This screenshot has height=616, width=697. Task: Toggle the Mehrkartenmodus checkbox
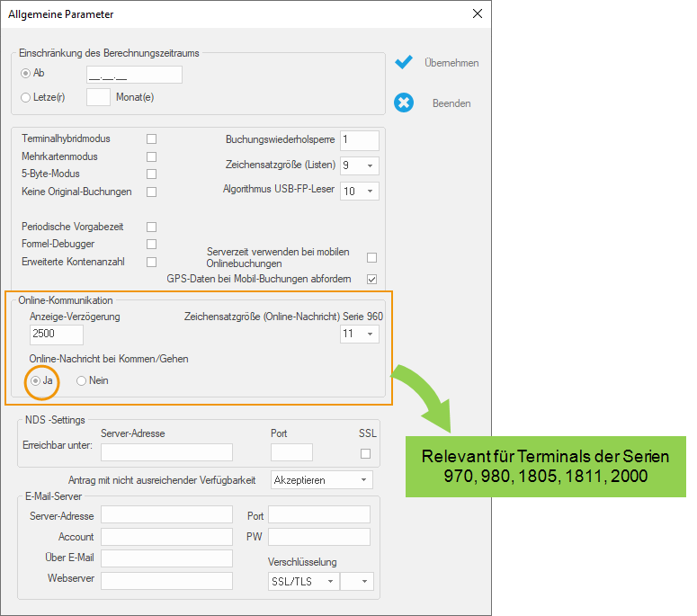pyautogui.click(x=151, y=156)
